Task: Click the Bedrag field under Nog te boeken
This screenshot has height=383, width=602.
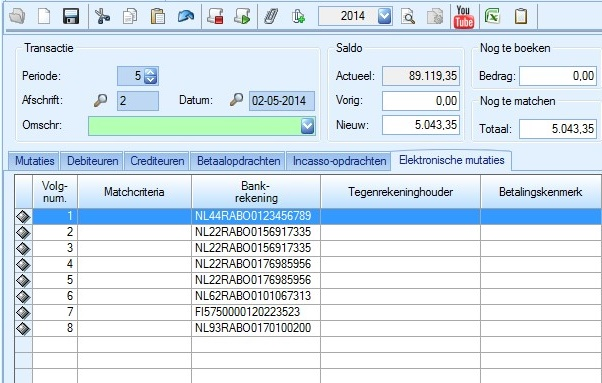Action: coord(558,76)
